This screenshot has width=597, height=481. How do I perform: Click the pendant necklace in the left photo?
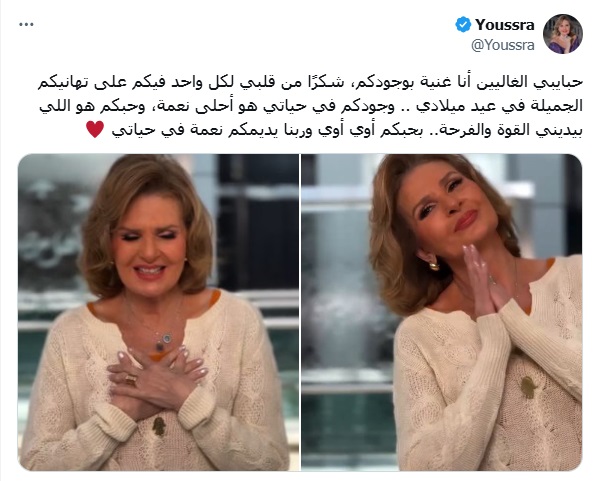point(164,341)
